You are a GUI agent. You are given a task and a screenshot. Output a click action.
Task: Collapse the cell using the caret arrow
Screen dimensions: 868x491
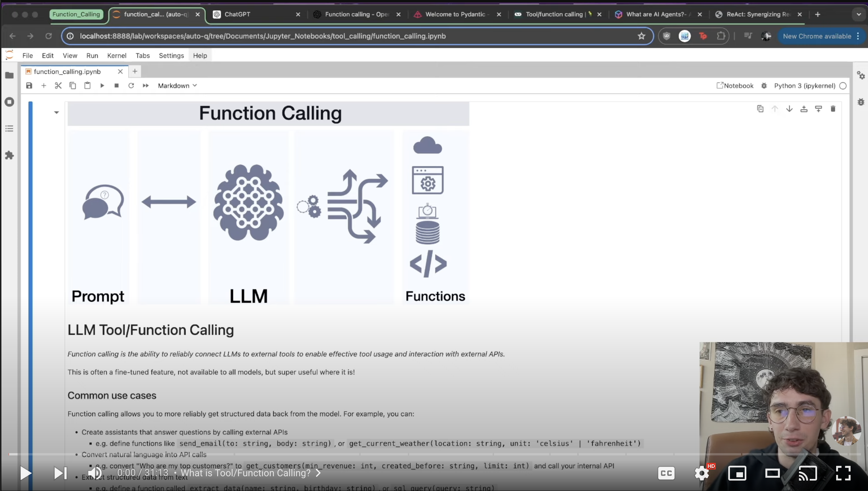[x=57, y=113]
